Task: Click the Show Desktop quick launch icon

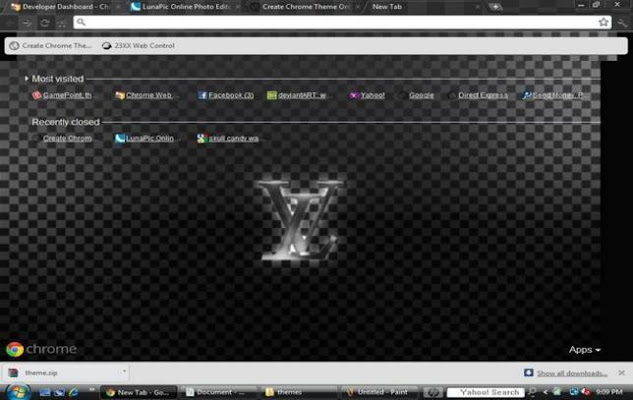Action: 44,392
